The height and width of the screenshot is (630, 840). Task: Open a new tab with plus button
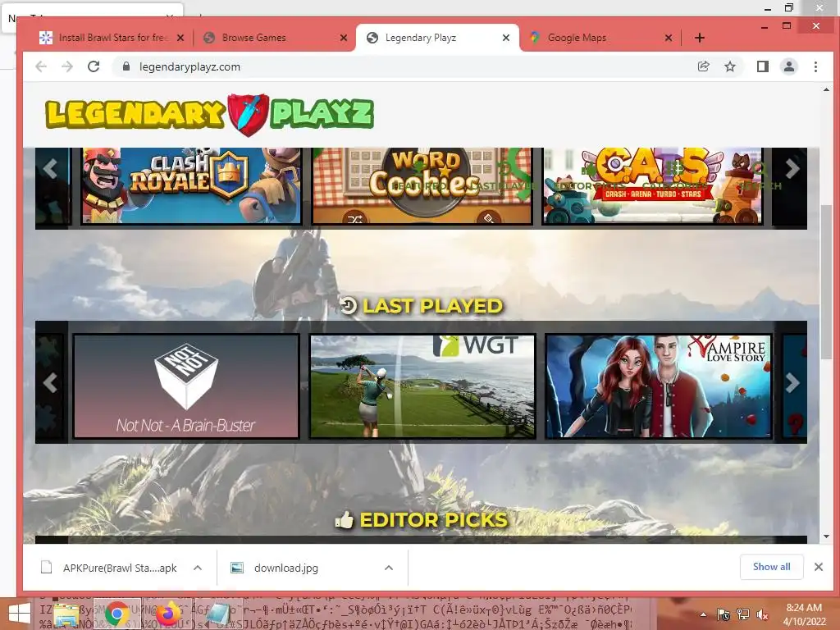click(699, 38)
